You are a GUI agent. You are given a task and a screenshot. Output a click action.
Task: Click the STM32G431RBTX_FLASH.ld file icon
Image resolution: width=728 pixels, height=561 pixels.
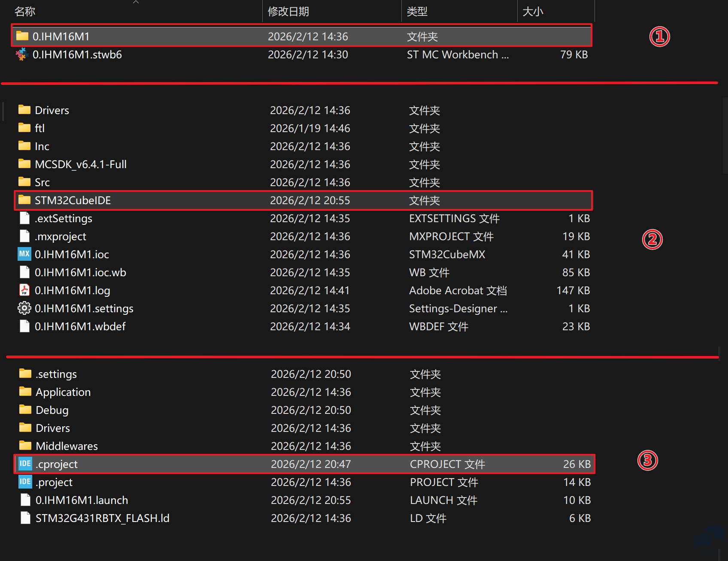[x=25, y=518]
